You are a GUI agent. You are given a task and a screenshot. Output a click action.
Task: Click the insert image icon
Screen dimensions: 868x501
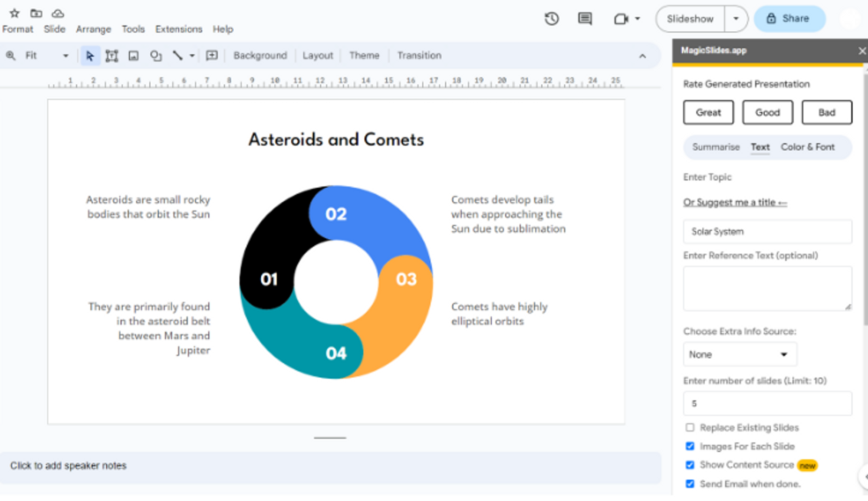click(134, 56)
